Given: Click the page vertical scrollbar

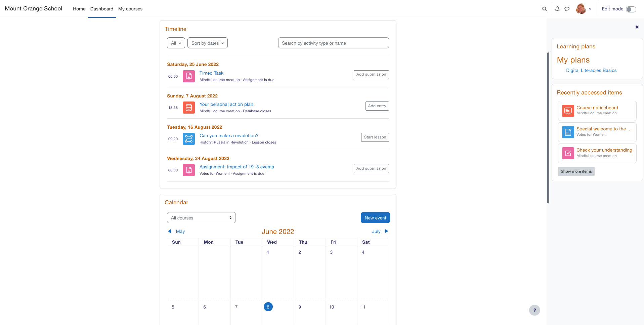Looking at the screenshot, I should click(548, 128).
